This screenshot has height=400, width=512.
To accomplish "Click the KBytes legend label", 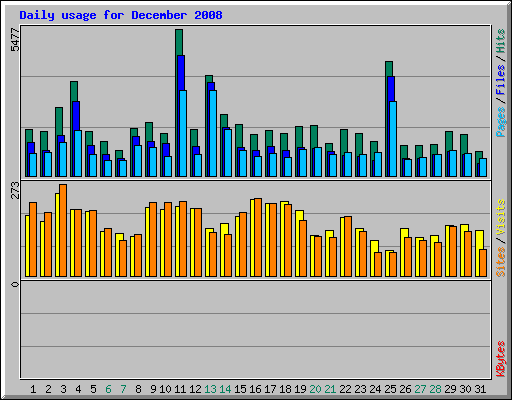I will pyautogui.click(x=501, y=359).
